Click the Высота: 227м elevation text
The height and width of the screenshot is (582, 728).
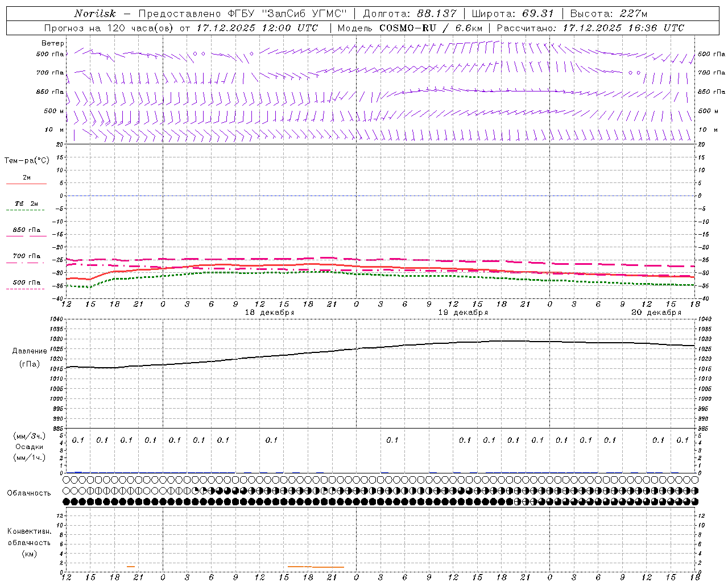[608, 14]
